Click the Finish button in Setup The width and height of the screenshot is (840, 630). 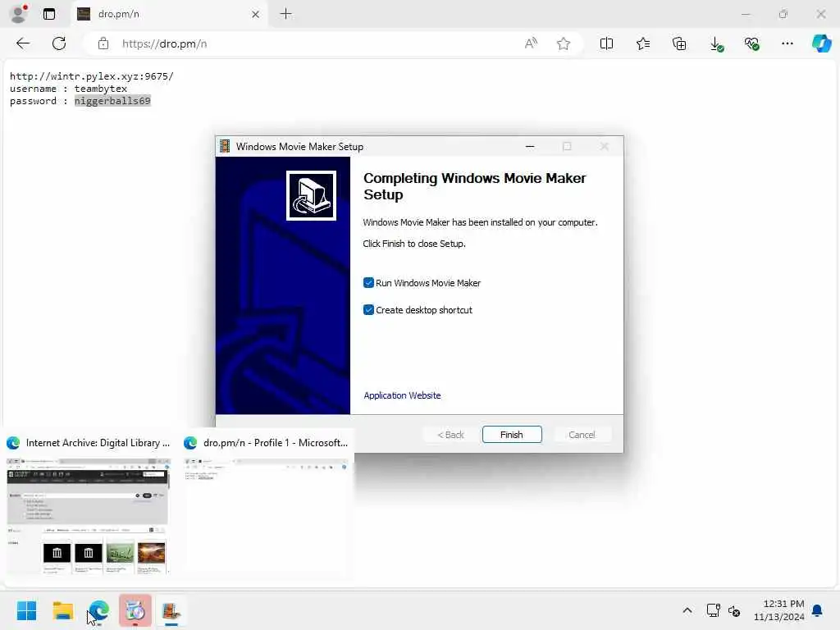coord(512,435)
